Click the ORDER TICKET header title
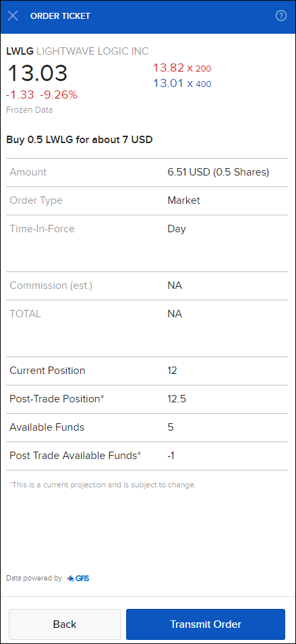The width and height of the screenshot is (296, 644). (x=60, y=16)
